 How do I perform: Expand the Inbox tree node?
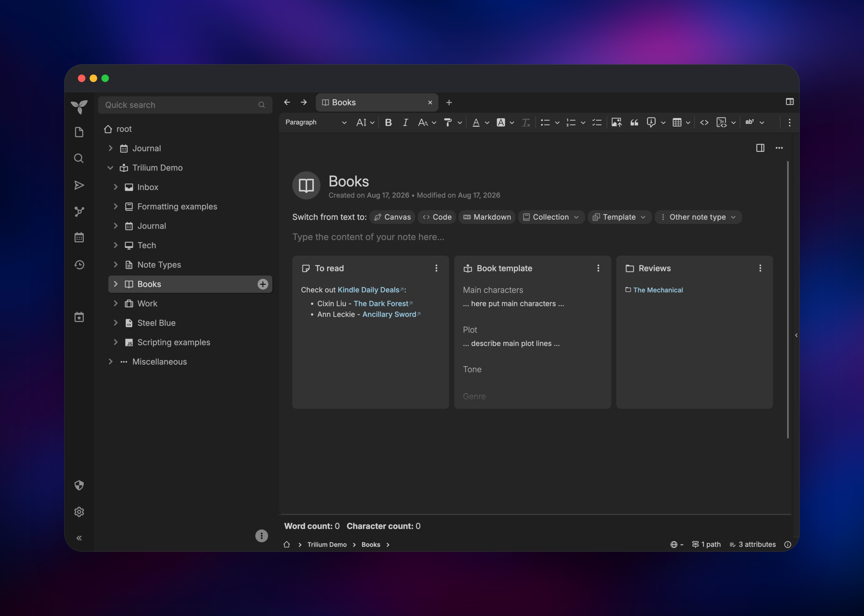(116, 187)
